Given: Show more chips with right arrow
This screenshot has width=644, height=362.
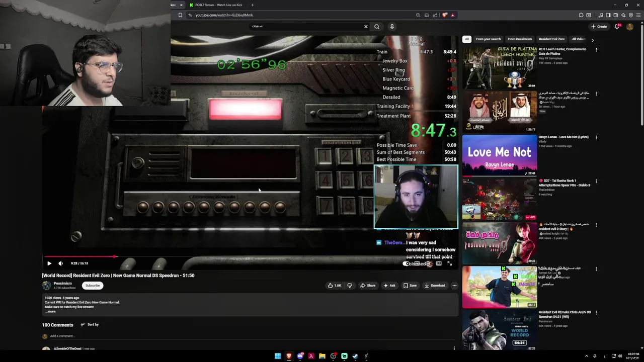Looking at the screenshot, I should (x=592, y=40).
